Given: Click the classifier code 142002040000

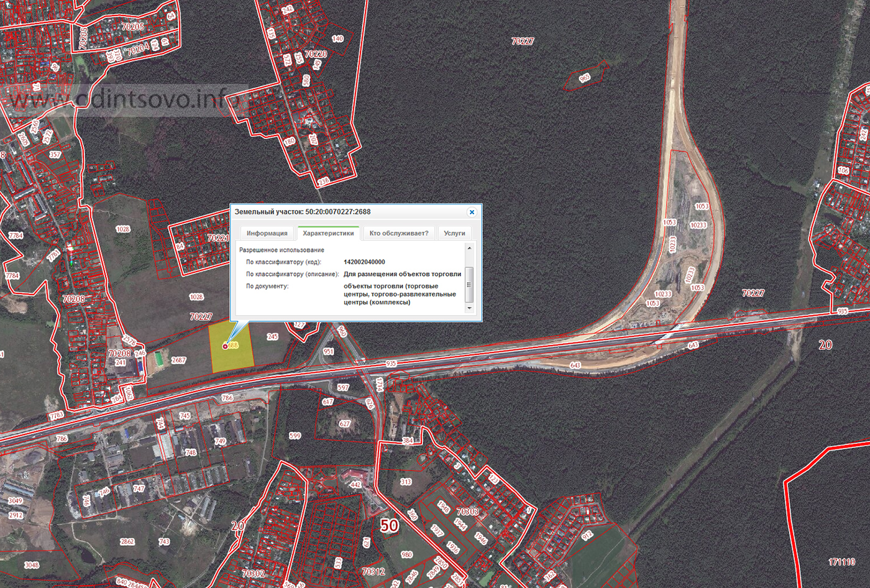Looking at the screenshot, I should 364,262.
